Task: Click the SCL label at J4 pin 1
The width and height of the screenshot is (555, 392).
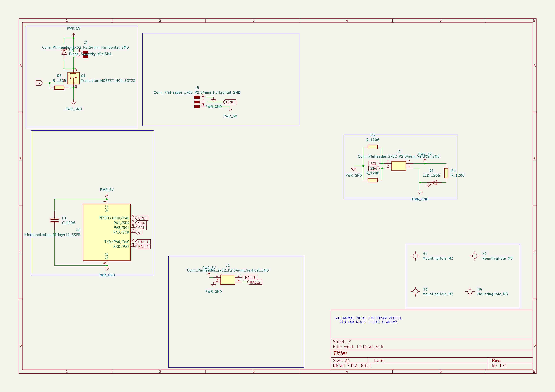Action: [374, 164]
